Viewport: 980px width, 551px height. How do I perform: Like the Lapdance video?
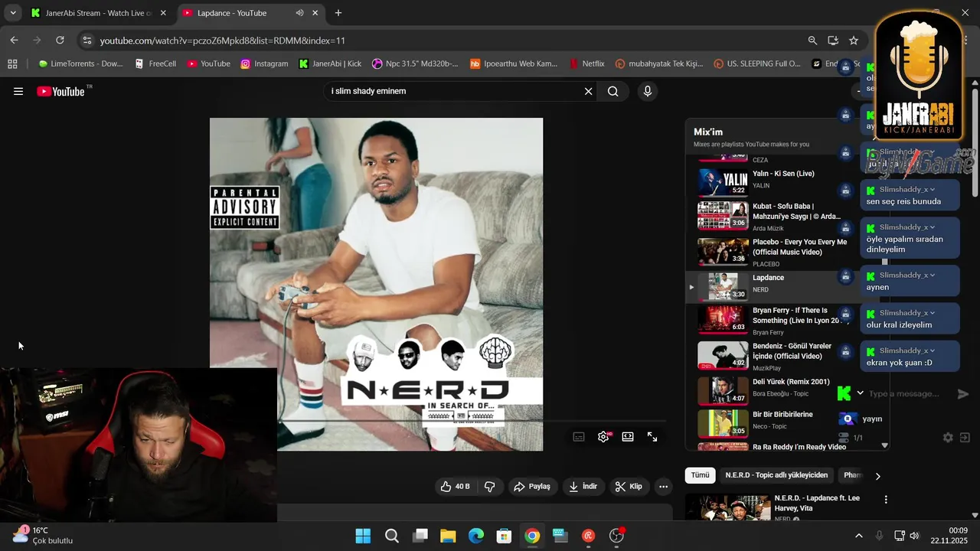455,487
